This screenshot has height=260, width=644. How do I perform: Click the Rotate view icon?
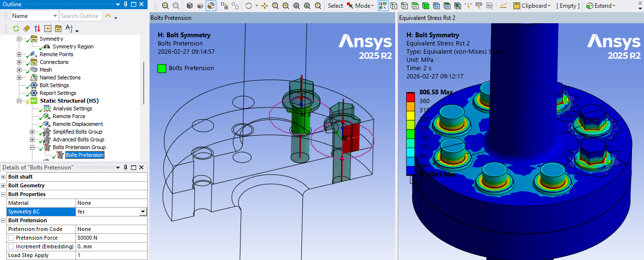point(249,6)
